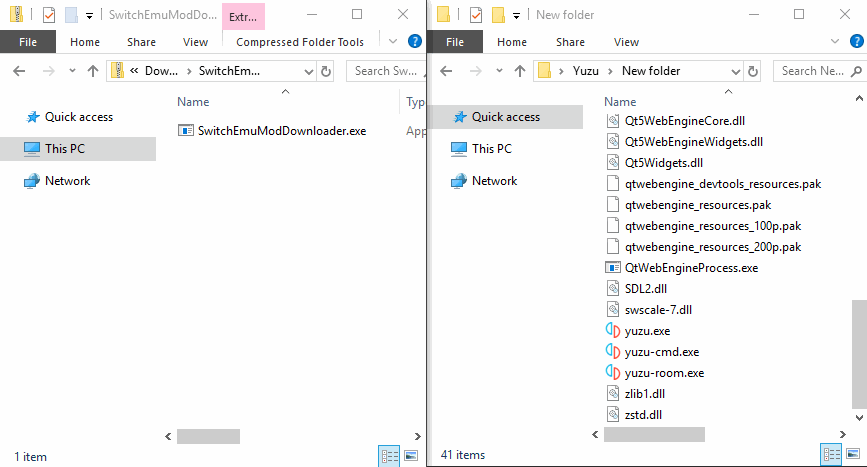Open address bar history dropdown in New folder window
The width and height of the screenshot is (867, 467).
(x=735, y=71)
